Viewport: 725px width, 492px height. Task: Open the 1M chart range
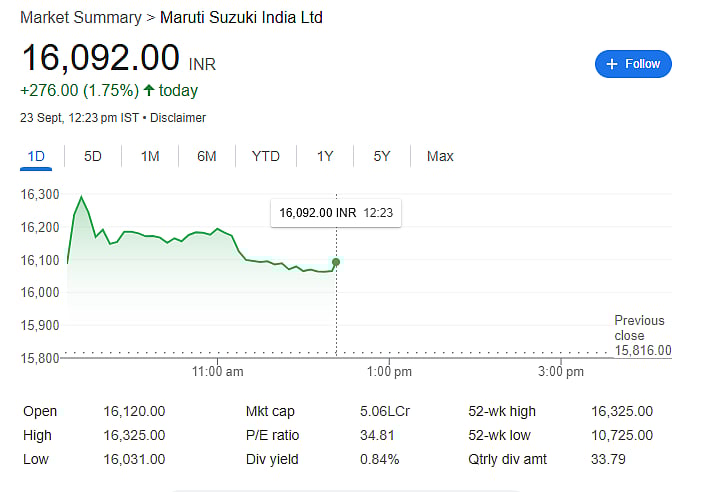click(x=150, y=156)
